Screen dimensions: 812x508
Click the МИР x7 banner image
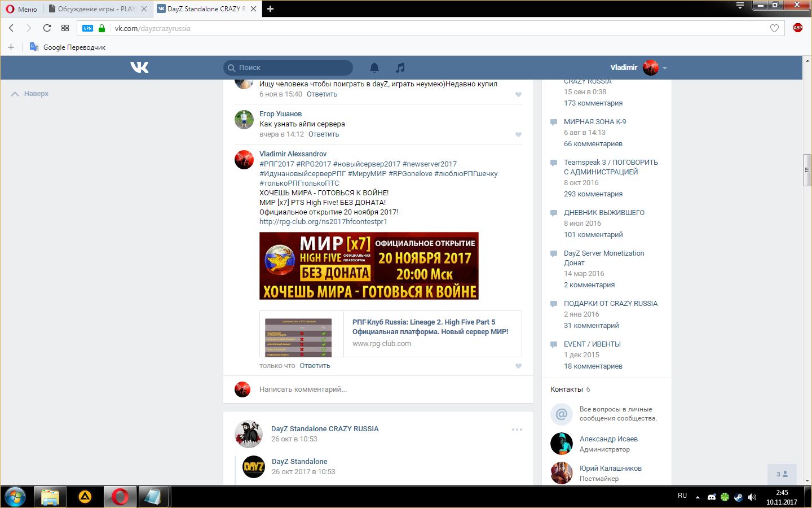[x=369, y=266]
